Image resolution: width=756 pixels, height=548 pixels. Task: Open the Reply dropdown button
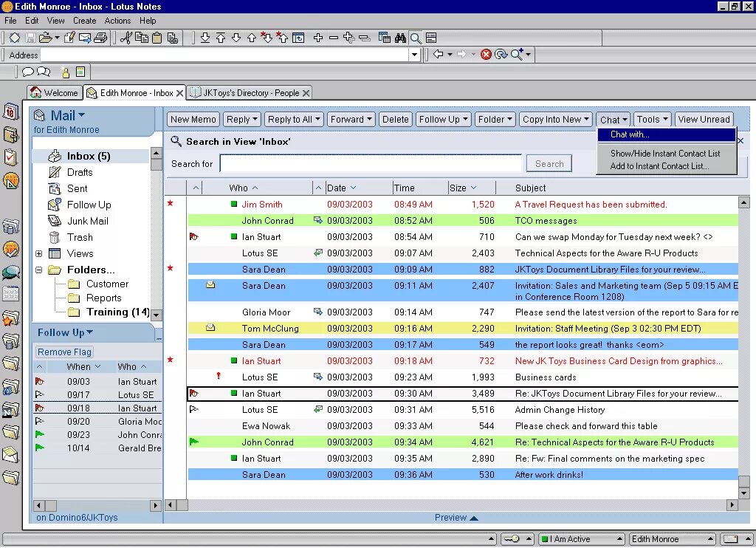243,119
